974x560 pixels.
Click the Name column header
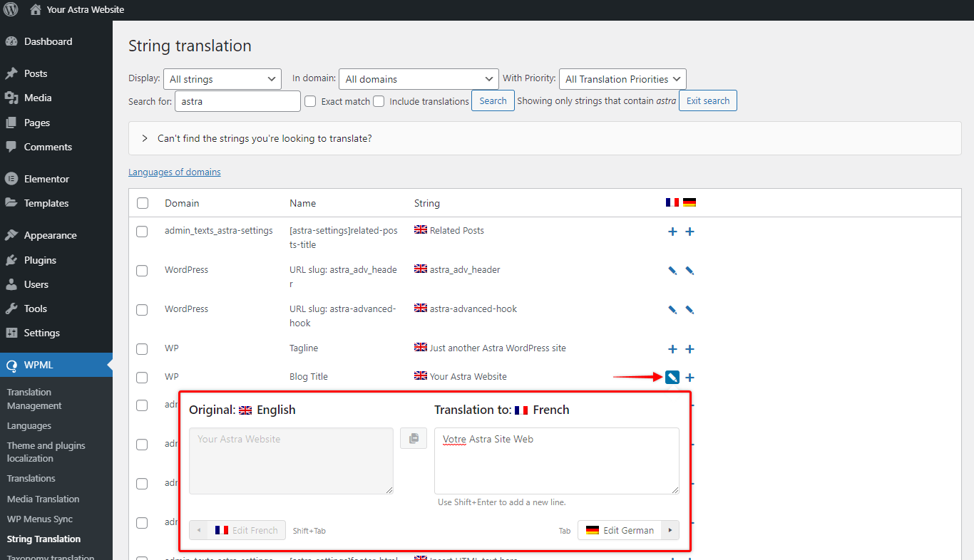coord(303,203)
